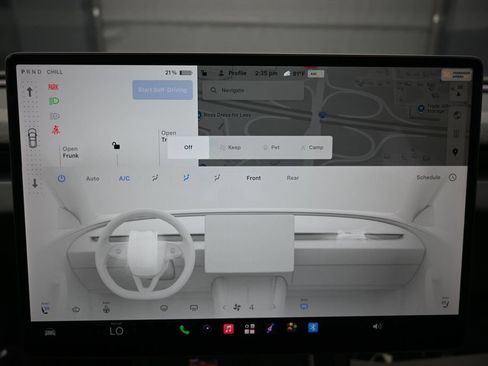Open climate Schedule settings
The width and height of the screenshot is (488, 366).
tap(428, 177)
